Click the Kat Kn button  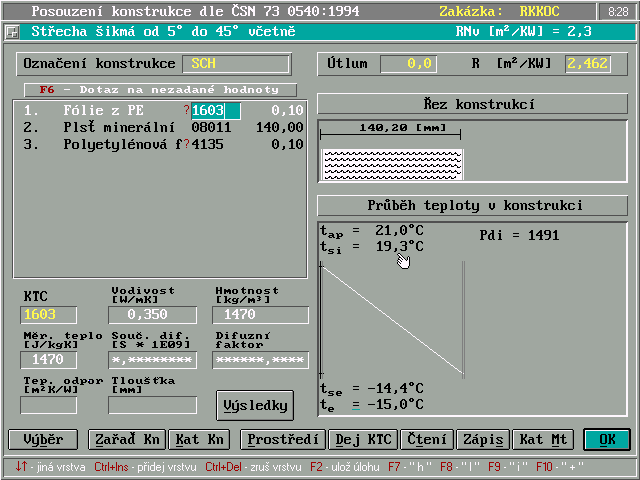[x=201, y=439]
